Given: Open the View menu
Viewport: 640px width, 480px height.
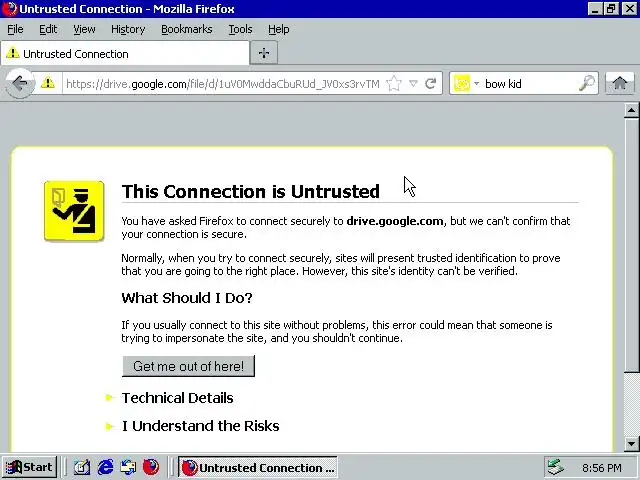Looking at the screenshot, I should pyautogui.click(x=84, y=29).
